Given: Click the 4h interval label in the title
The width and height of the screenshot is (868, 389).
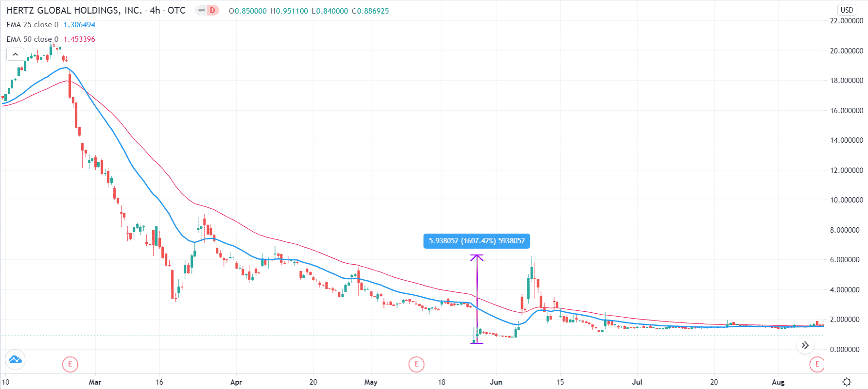Looking at the screenshot, I should click(155, 10).
